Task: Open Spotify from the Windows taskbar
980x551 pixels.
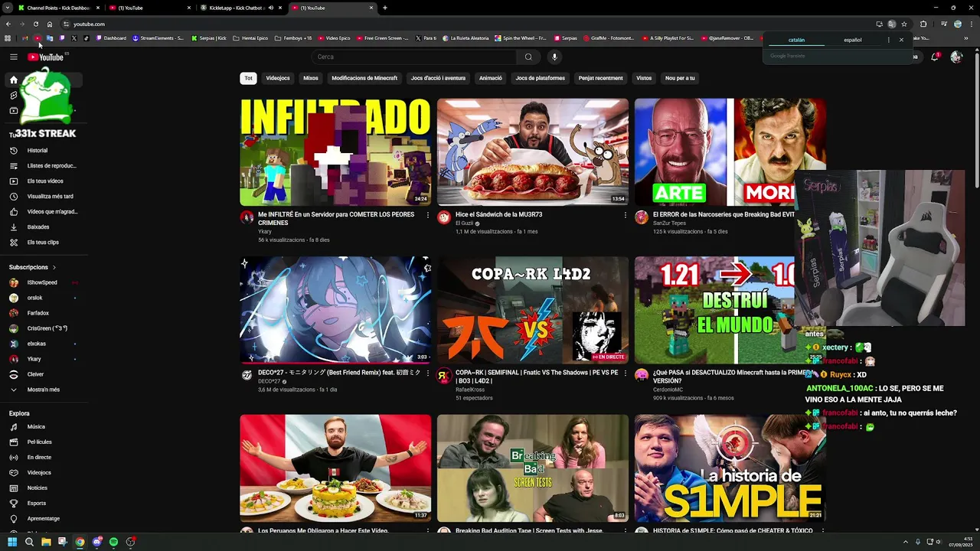Action: tap(113, 542)
